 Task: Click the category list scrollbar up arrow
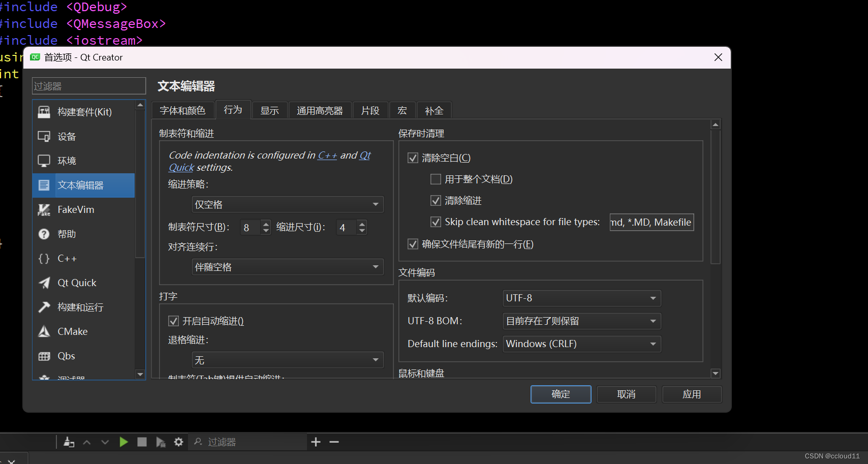point(140,105)
